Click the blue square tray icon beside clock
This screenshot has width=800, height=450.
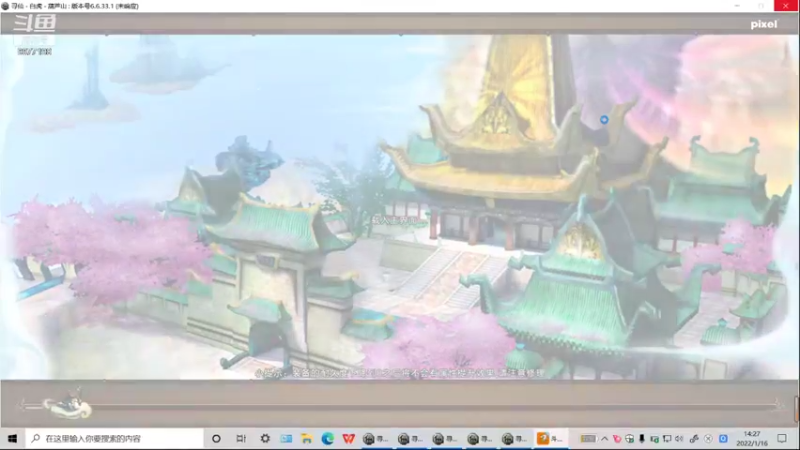[723, 438]
